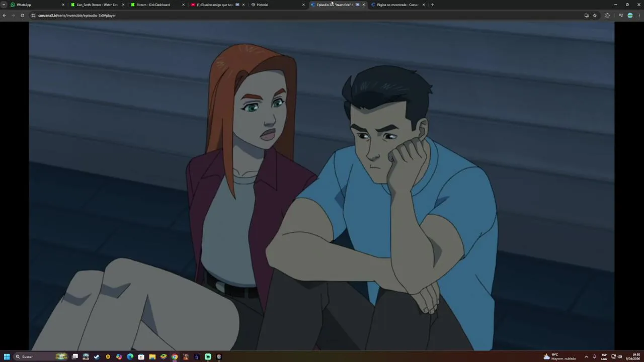Open the weather widget showing 19°C
Screen dimensions: 644x362
click(x=559, y=356)
